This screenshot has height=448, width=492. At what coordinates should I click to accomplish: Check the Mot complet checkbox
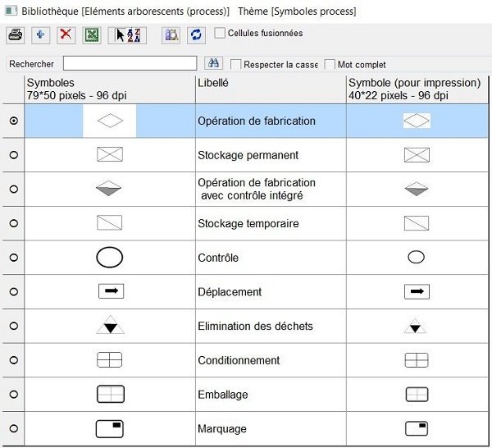coord(330,64)
